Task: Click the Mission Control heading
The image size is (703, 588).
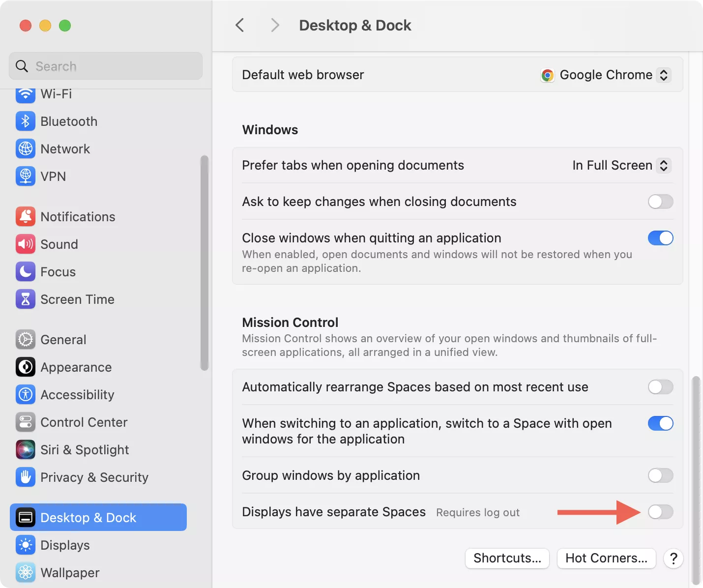Action: click(x=290, y=323)
